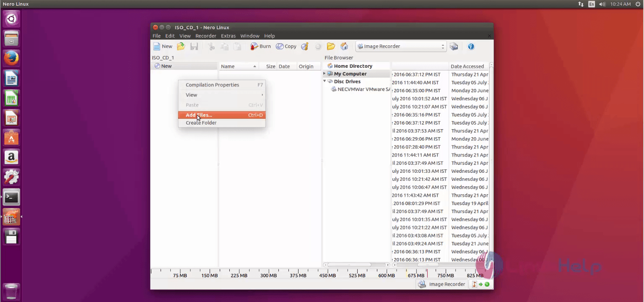Click the New compilation toolbar button
This screenshot has width=644, height=302.
[163, 47]
